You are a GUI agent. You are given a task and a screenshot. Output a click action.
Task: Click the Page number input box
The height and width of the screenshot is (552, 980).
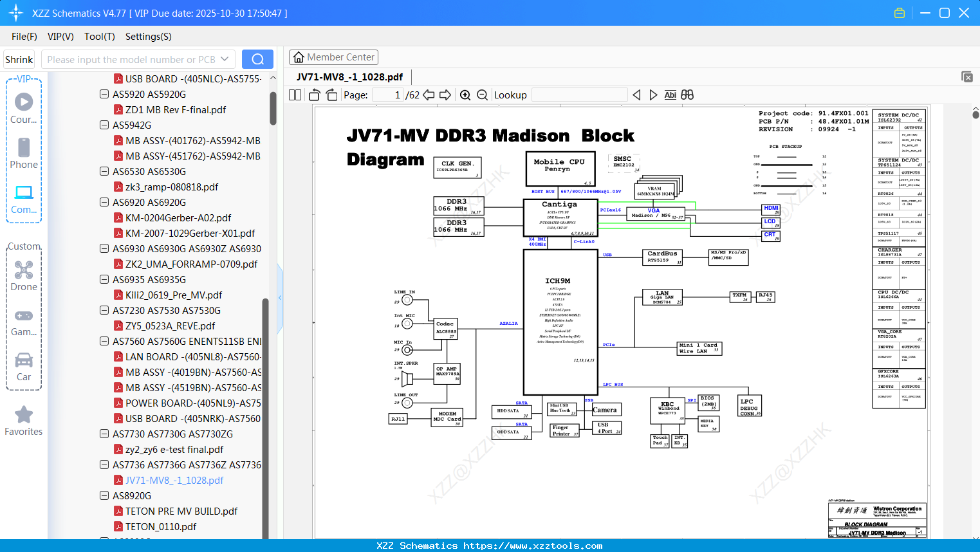388,95
